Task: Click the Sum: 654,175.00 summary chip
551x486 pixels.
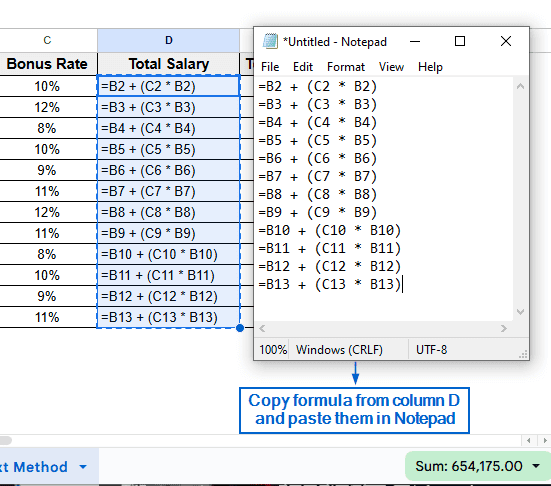Action: (x=478, y=466)
